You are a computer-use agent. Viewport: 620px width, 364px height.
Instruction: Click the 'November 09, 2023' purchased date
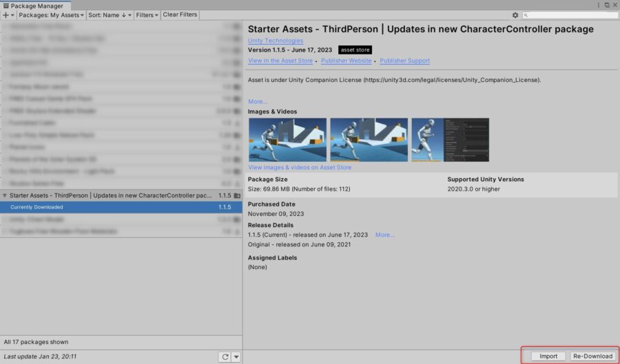tap(276, 214)
